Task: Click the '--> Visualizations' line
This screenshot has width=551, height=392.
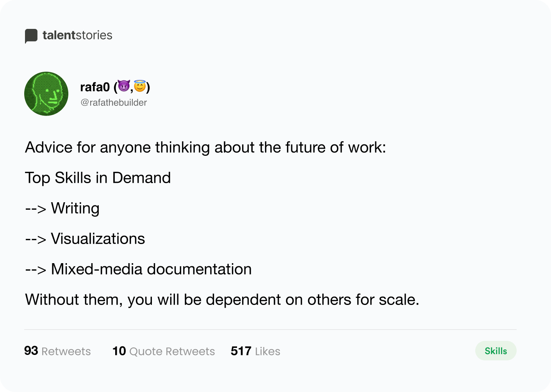Action: (x=85, y=239)
